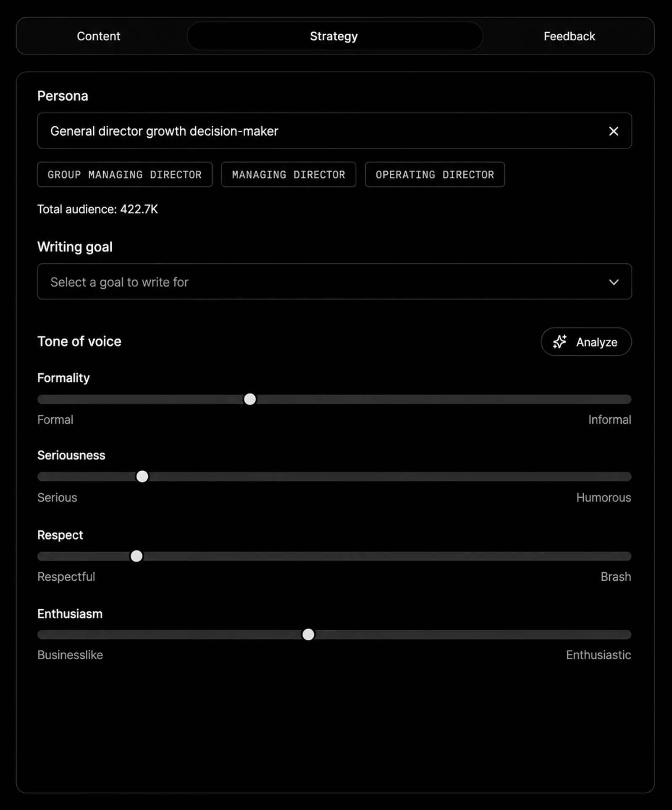This screenshot has height=810, width=672.
Task: Switch to the Content tab
Action: tap(98, 36)
